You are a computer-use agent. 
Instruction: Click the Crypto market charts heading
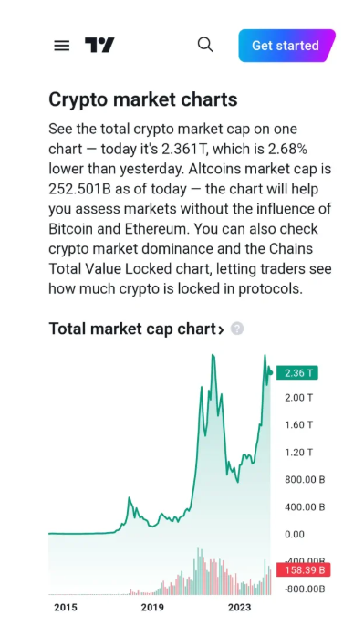[x=143, y=99]
